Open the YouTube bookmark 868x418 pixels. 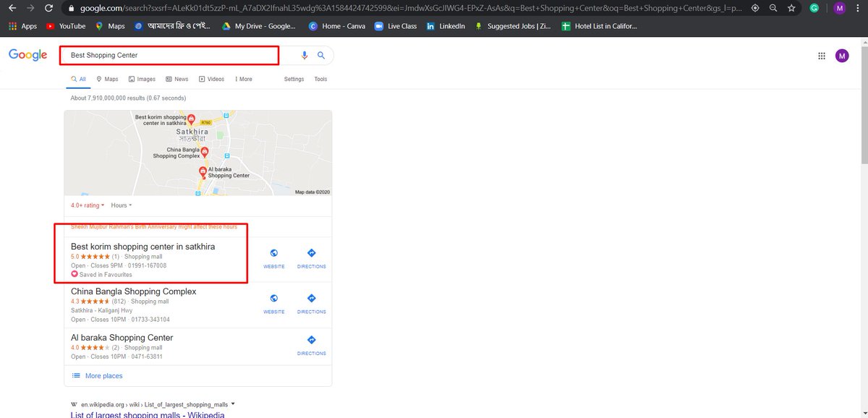(x=66, y=26)
